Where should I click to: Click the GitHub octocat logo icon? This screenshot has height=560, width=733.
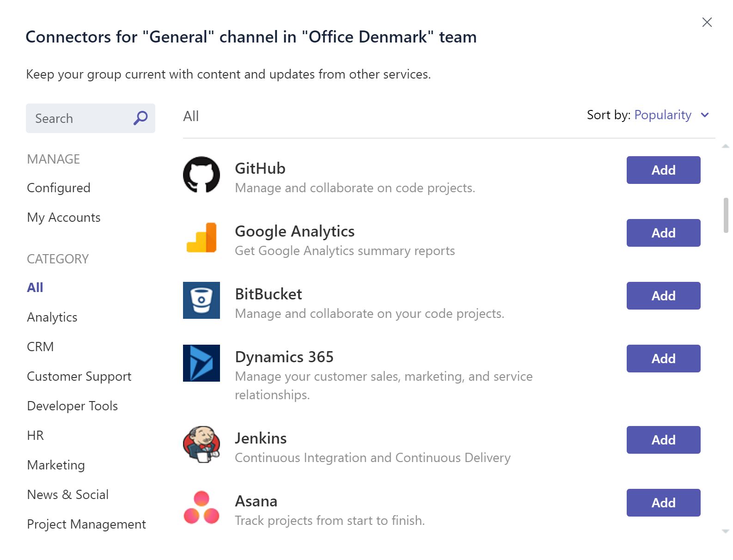(x=202, y=175)
